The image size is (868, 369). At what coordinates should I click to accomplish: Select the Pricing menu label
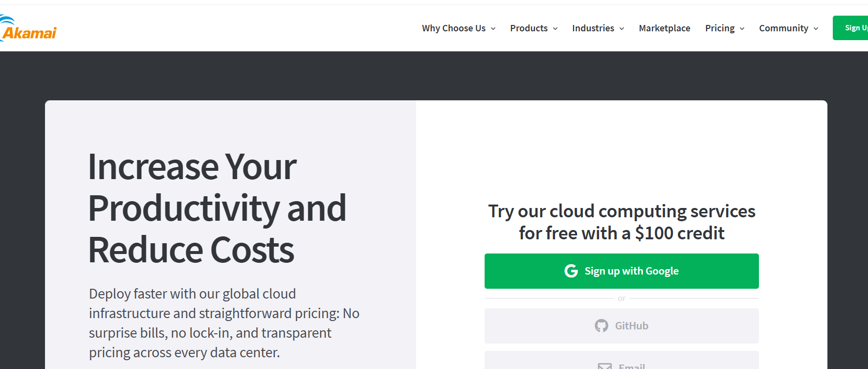coord(719,28)
